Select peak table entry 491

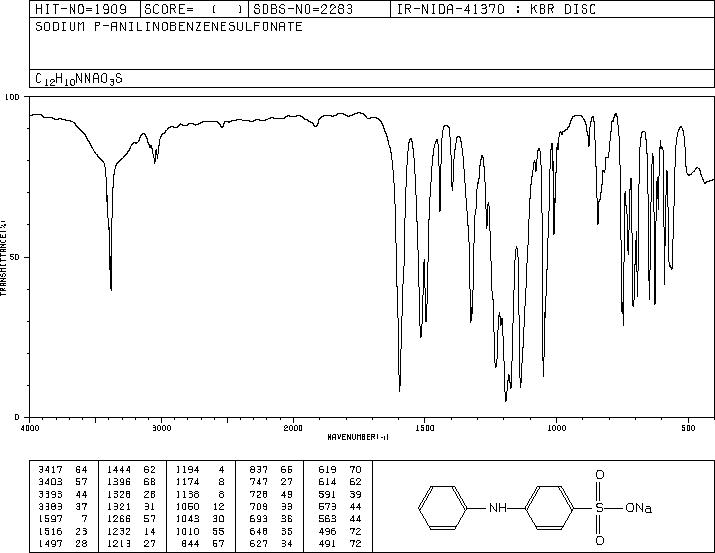pos(327,543)
